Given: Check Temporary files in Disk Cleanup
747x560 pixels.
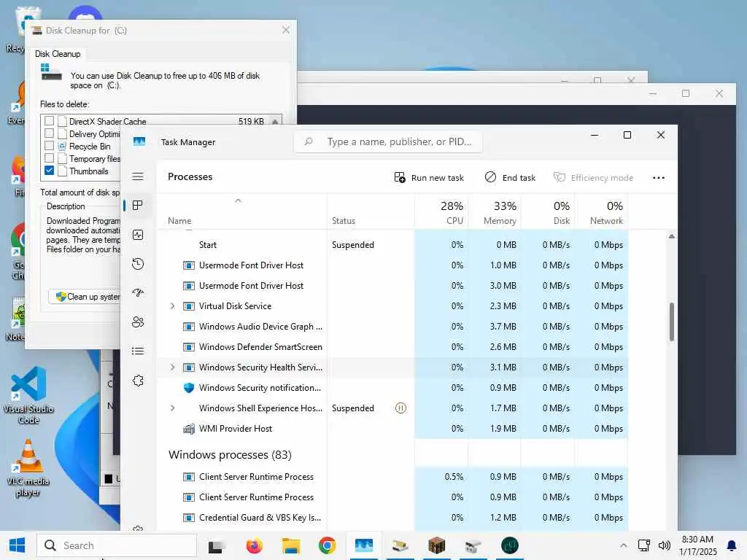Looking at the screenshot, I should [x=49, y=158].
